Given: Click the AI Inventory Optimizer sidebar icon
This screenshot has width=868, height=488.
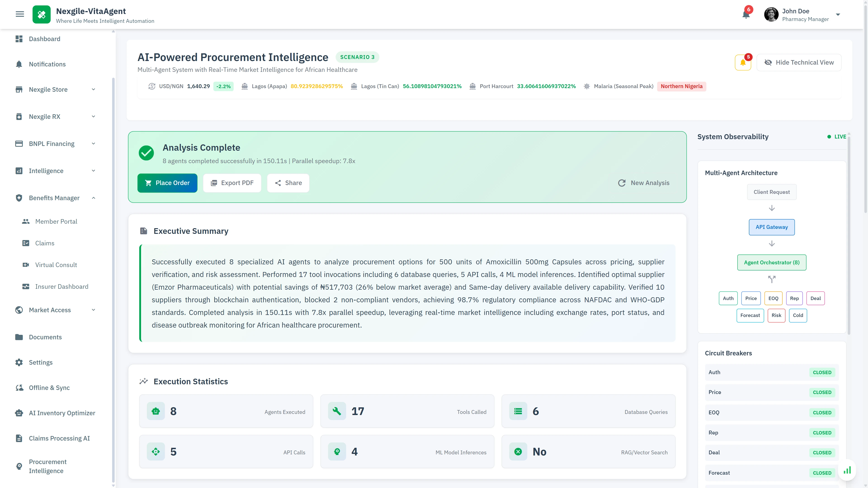Looking at the screenshot, I should [19, 413].
